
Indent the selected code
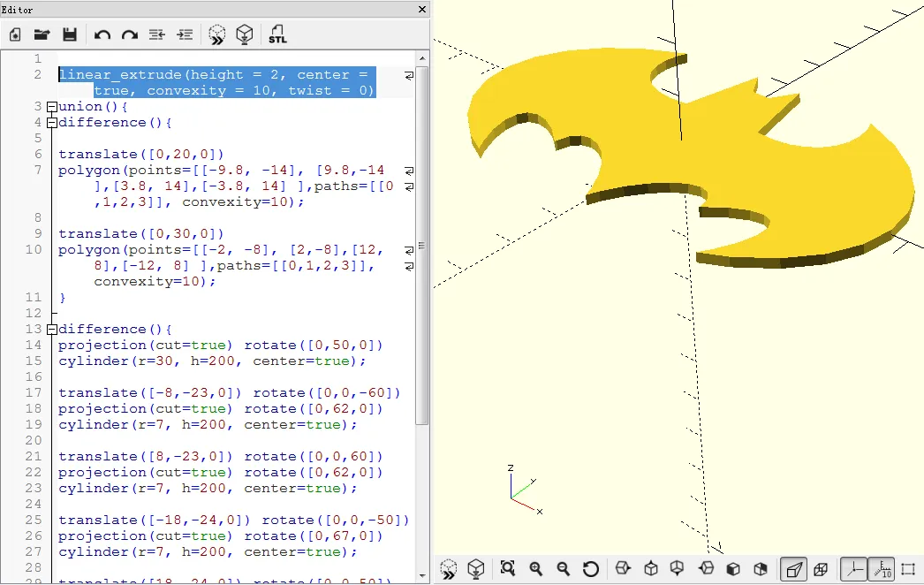pyautogui.click(x=185, y=34)
